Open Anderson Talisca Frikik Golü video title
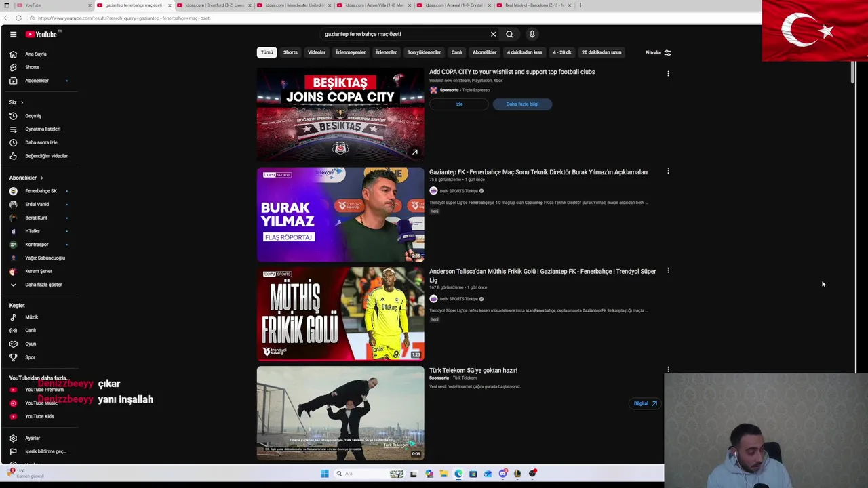Image resolution: width=868 pixels, height=488 pixels. tap(542, 276)
